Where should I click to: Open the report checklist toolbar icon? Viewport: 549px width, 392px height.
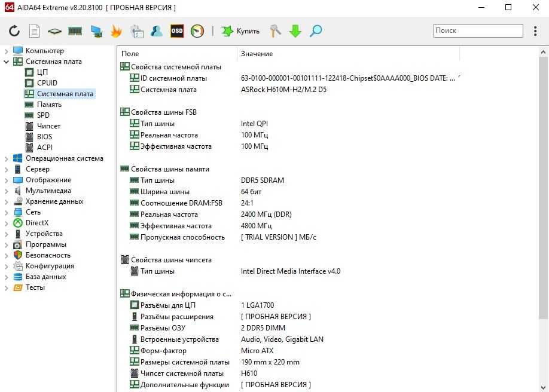tap(136, 31)
